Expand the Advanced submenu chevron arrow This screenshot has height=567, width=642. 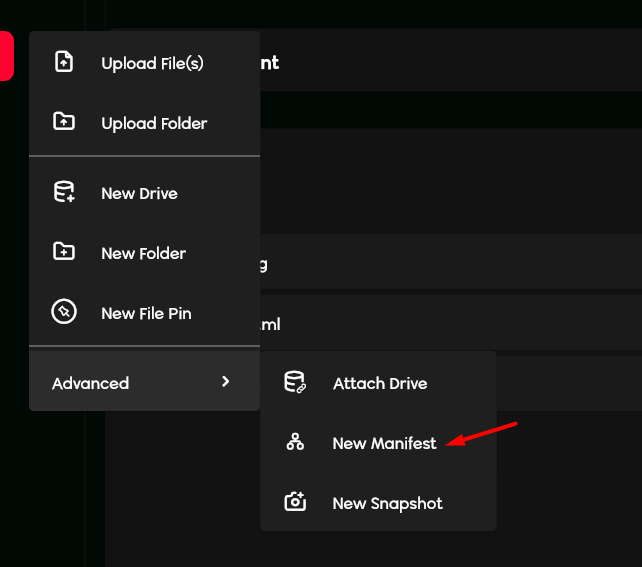pyautogui.click(x=226, y=382)
